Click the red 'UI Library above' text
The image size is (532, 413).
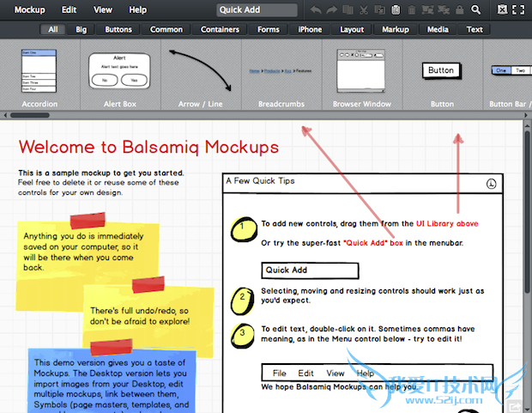click(447, 223)
